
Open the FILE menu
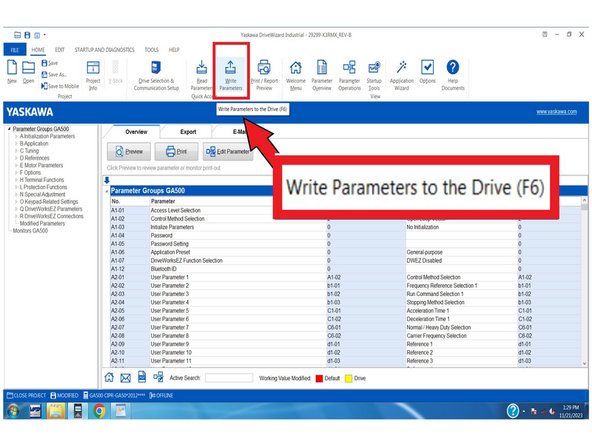click(x=15, y=50)
